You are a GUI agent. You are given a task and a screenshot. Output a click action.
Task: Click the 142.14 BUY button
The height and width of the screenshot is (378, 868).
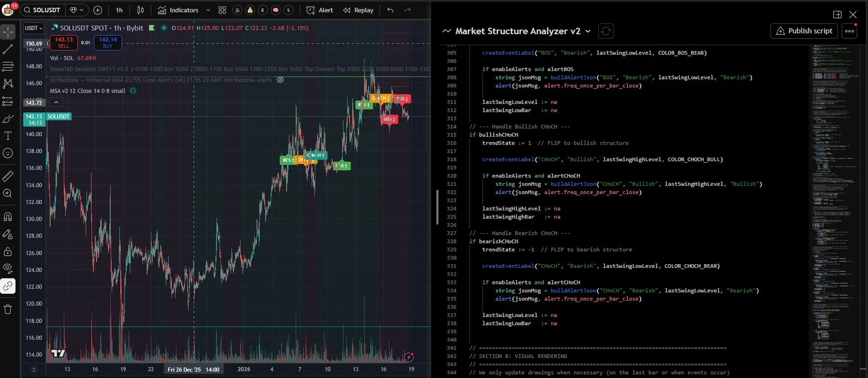click(108, 42)
